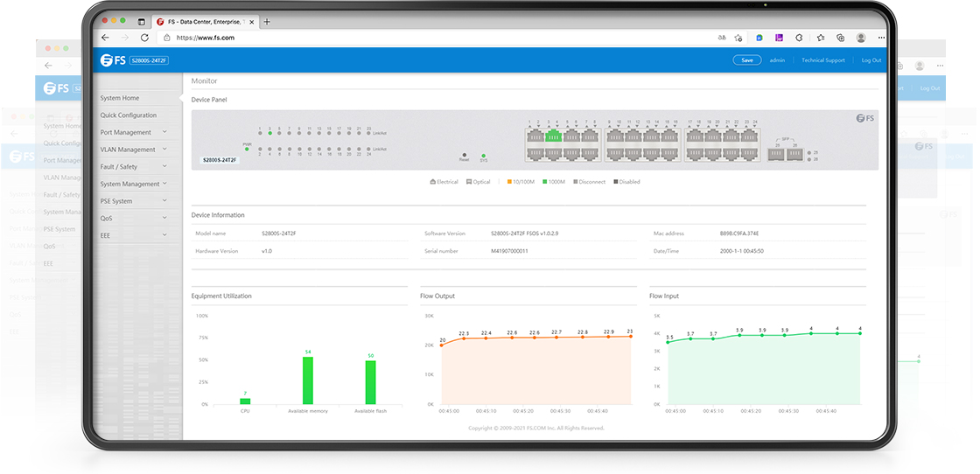The image size is (980, 474).
Task: Click the Optical port legend icon
Action: (469, 182)
